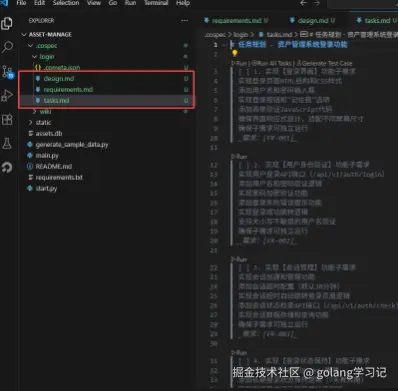Click the text file icon beside requirements.txt
This screenshot has width=398, height=391.
[31, 177]
